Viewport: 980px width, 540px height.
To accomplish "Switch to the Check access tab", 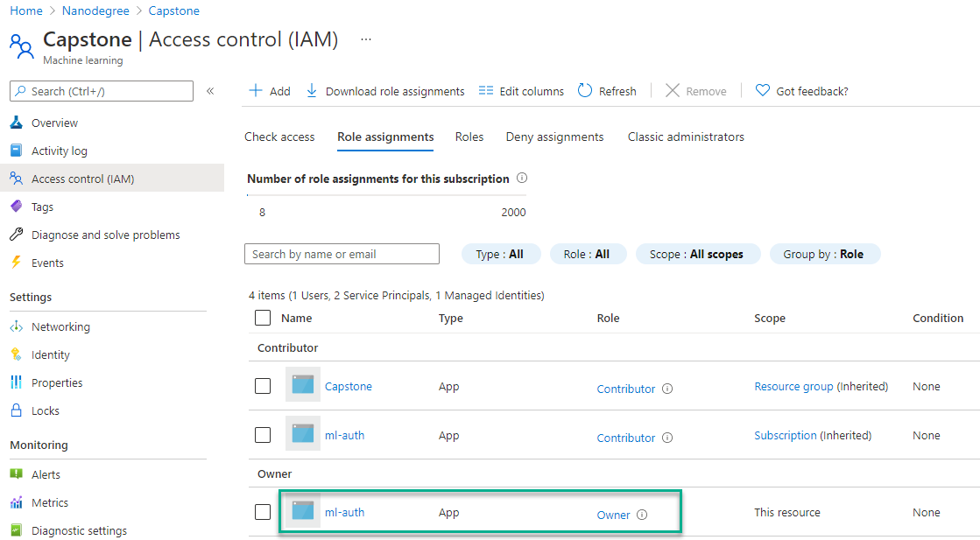I will point(279,137).
